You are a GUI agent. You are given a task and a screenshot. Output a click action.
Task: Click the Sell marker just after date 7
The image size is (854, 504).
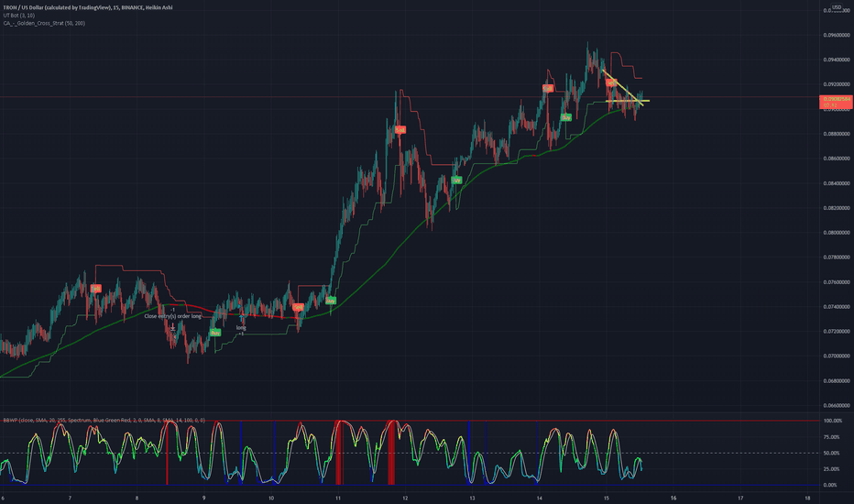[x=96, y=289]
